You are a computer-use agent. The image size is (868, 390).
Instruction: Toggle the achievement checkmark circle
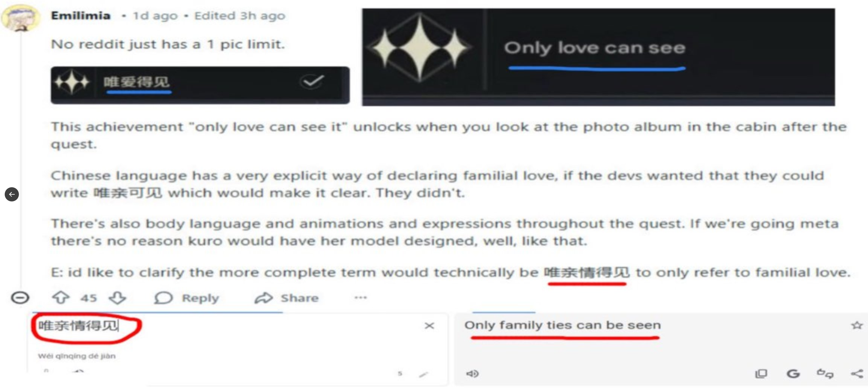[312, 81]
